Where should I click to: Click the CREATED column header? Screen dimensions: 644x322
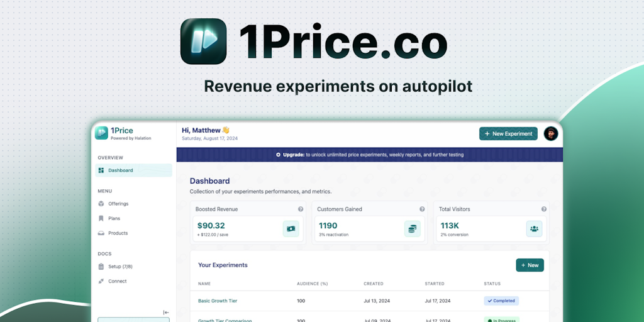click(x=374, y=284)
